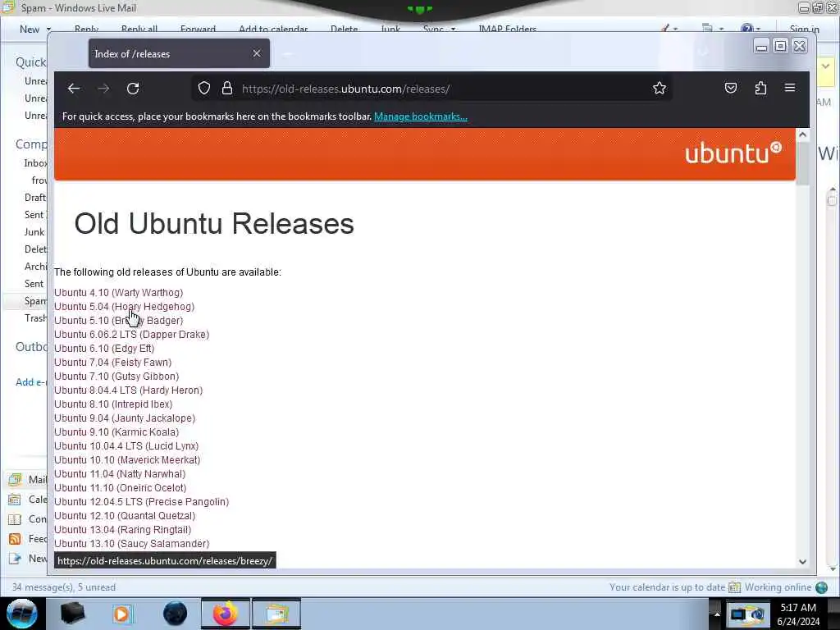
Task: Open Ubuntu 8.10 (Intrepid Ibex)
Action: [x=113, y=404]
